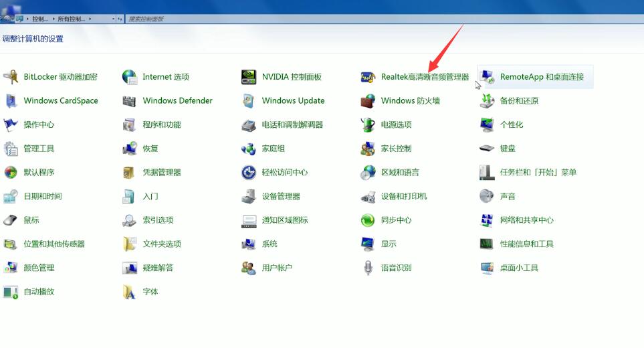Click the 家庭组 spheres icon

(249, 149)
